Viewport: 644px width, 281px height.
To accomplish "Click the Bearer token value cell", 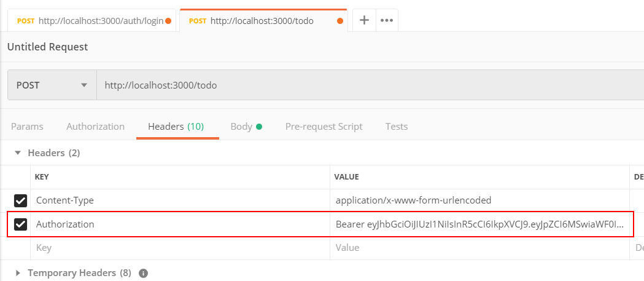I will pos(479,224).
